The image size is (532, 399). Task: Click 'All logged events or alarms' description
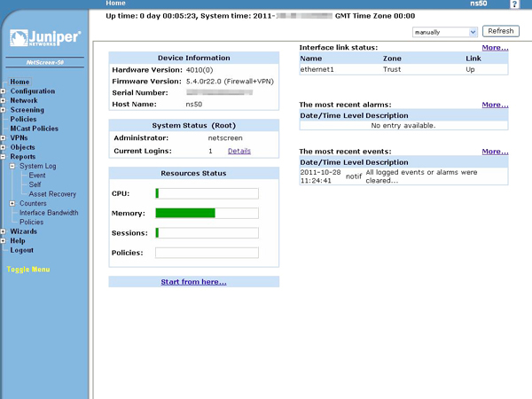click(x=421, y=176)
